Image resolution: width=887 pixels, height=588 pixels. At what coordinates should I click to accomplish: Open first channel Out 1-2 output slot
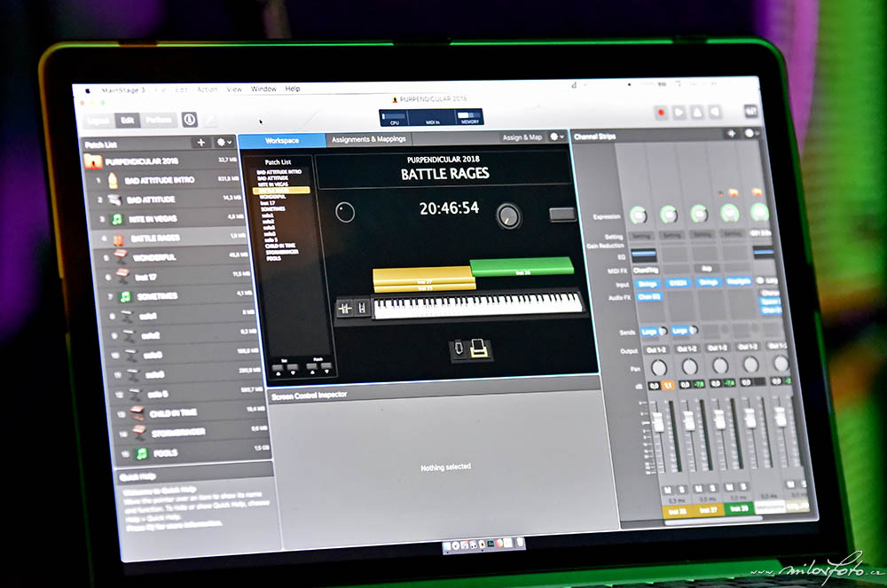(655, 350)
